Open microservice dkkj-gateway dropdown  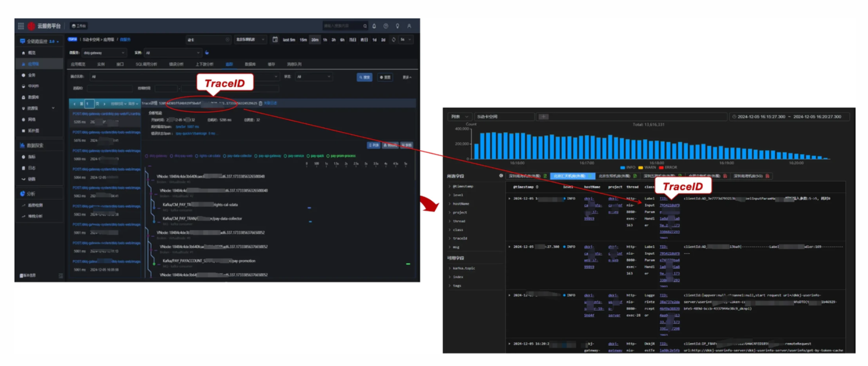pos(104,53)
